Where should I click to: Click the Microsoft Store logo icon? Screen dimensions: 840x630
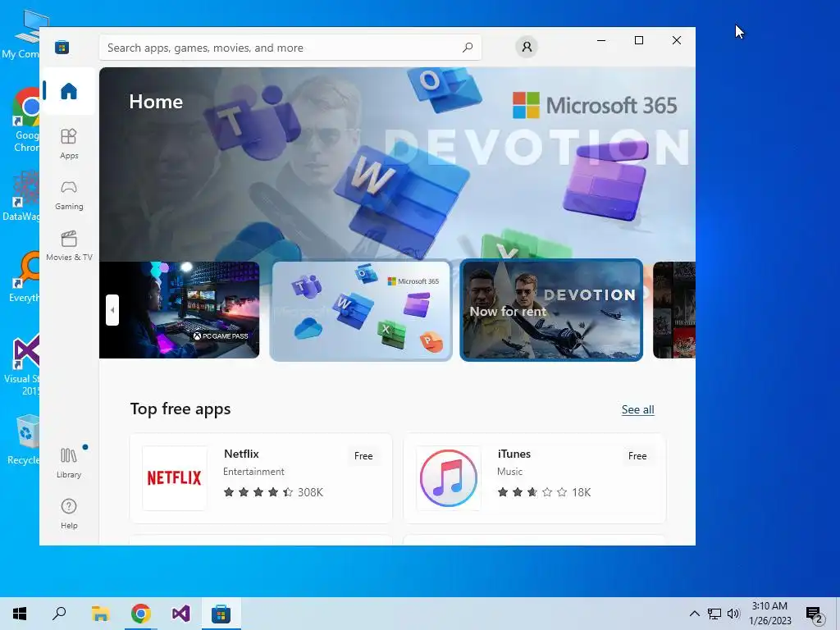62,47
